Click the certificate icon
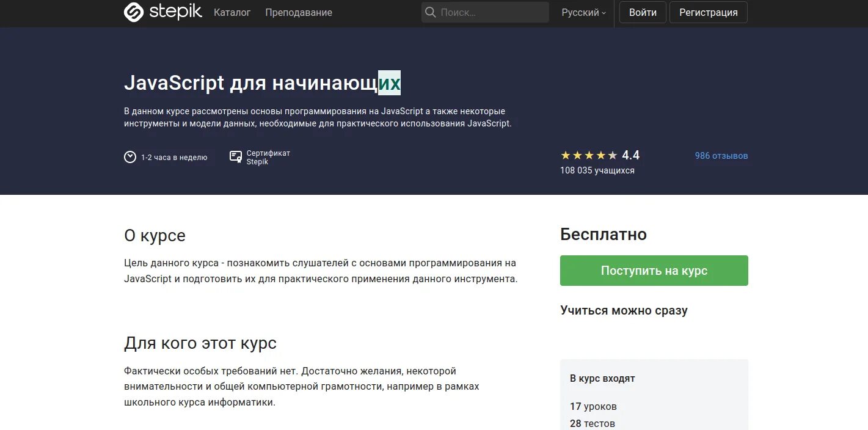Image resolution: width=868 pixels, height=430 pixels. (x=236, y=157)
